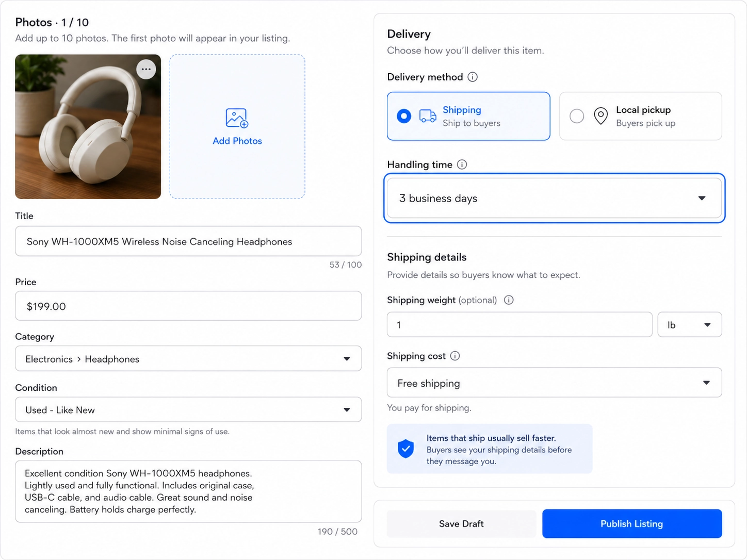Click the 'Choose how you'll deliver this item.' text
Image resolution: width=747 pixels, height=560 pixels.
coord(465,51)
